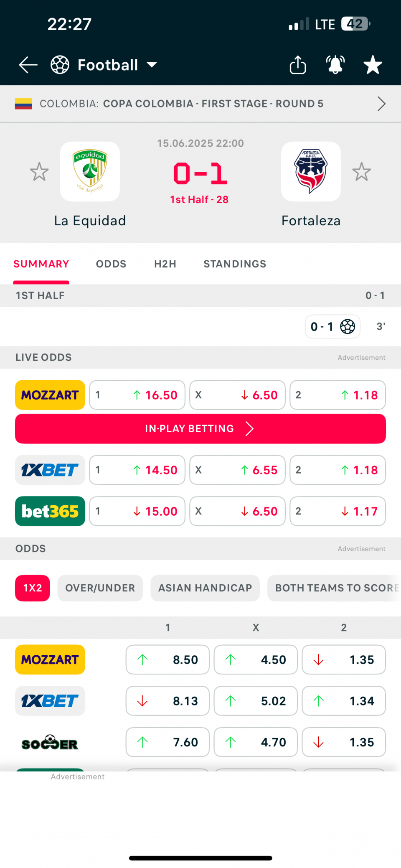
Task: Tap the In-Play Betting button
Action: 200,428
